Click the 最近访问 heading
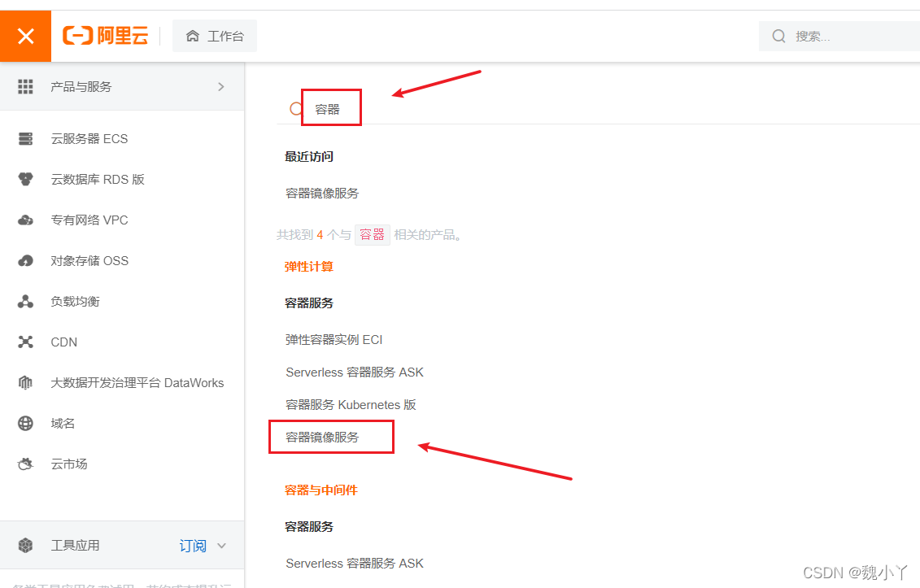 coord(309,157)
